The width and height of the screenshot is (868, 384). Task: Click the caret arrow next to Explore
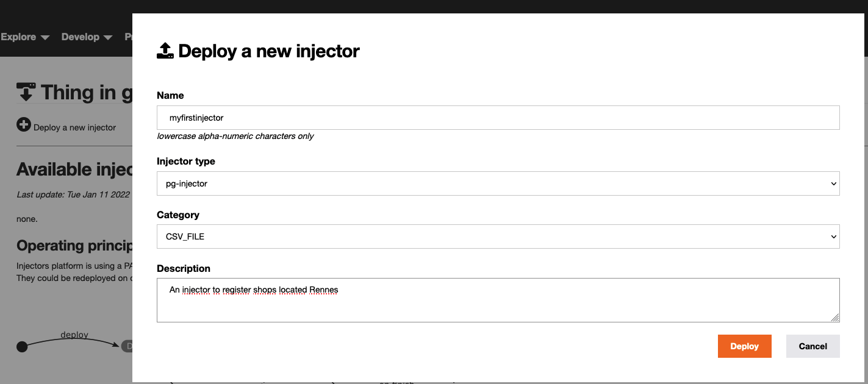pos(45,38)
